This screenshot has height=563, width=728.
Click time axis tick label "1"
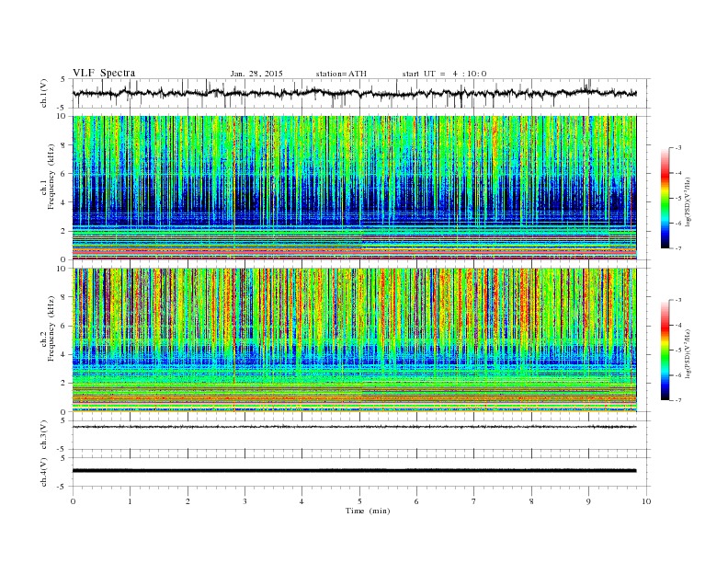pos(130,501)
